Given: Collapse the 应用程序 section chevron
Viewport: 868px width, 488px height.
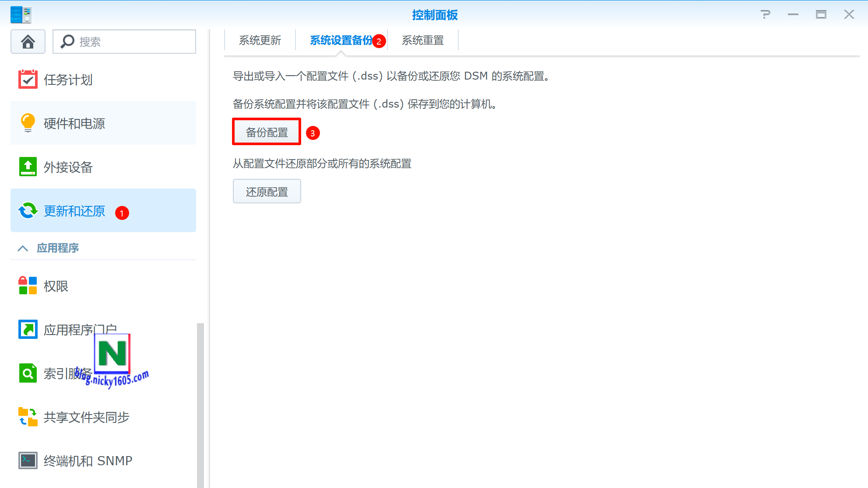Looking at the screenshot, I should point(23,248).
